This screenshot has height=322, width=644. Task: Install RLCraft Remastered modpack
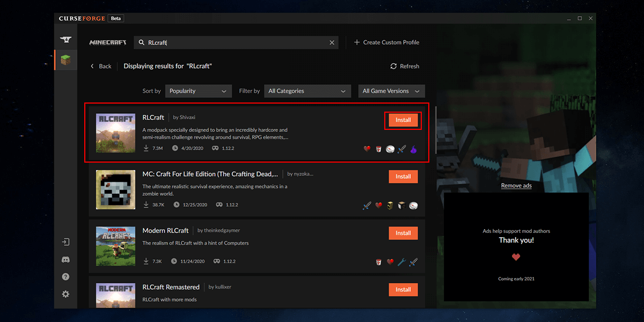click(403, 289)
